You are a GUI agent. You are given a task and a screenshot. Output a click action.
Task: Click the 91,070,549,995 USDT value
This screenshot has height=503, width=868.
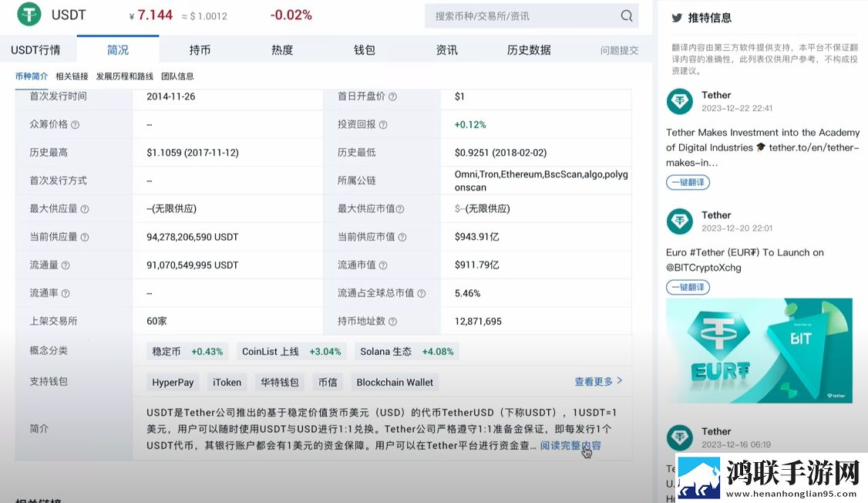pyautogui.click(x=192, y=265)
